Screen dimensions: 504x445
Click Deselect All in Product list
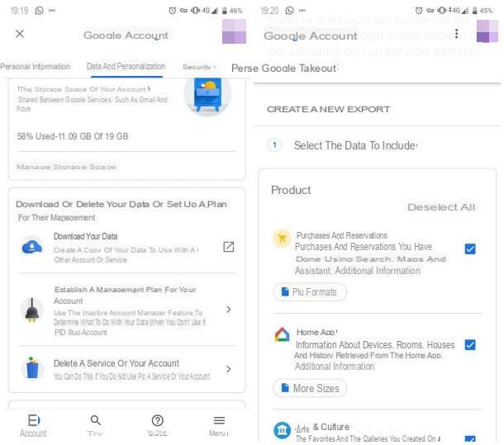pos(441,207)
